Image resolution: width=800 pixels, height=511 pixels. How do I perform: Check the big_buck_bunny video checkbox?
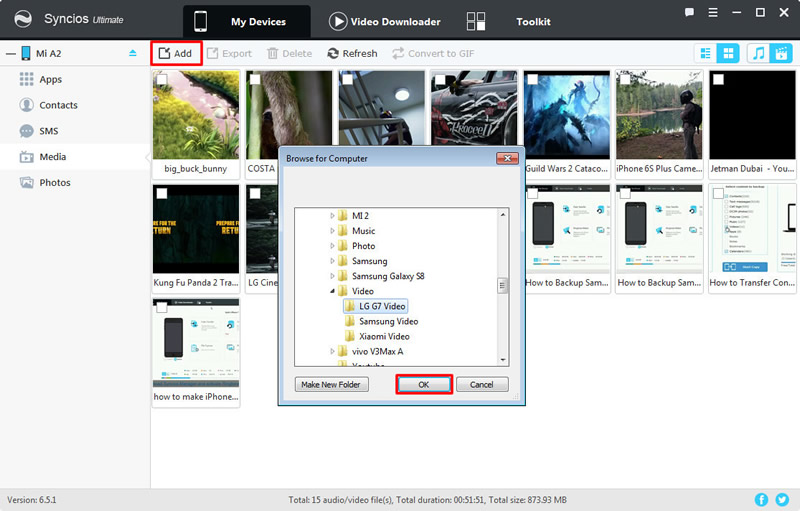click(161, 80)
